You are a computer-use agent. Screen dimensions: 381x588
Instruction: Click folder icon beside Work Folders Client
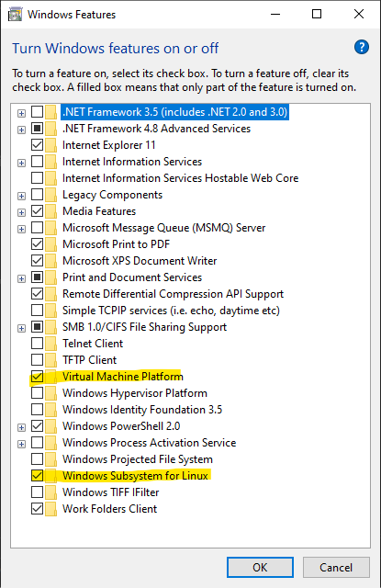point(50,509)
